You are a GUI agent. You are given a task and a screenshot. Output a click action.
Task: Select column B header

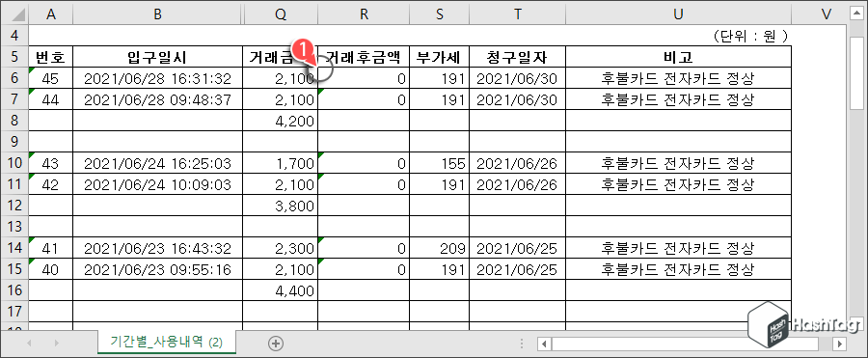click(158, 15)
